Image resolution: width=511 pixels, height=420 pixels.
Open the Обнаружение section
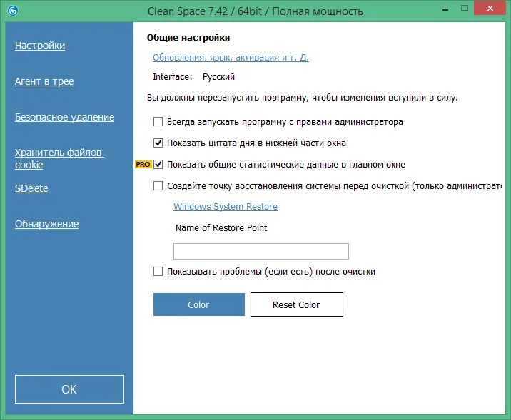click(x=46, y=224)
